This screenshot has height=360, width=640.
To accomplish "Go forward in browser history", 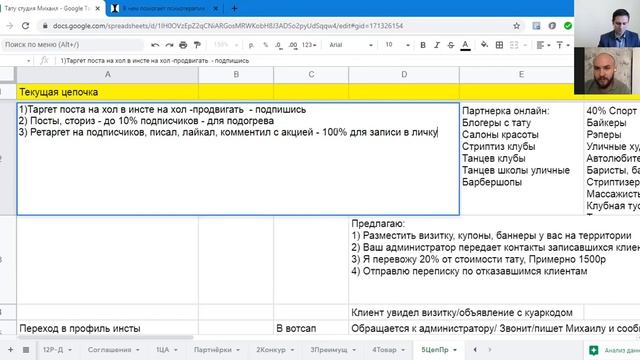I will (x=10, y=26).
